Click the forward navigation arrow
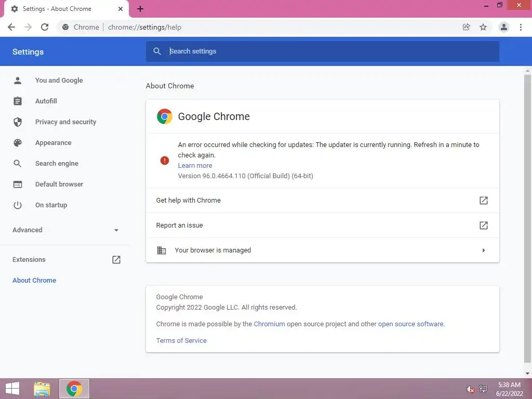The height and width of the screenshot is (399, 532). pos(28,27)
